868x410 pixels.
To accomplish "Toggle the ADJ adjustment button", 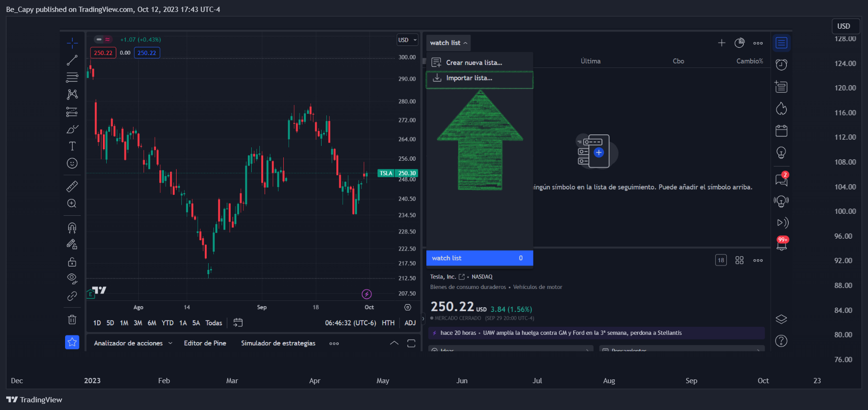I will 410,323.
